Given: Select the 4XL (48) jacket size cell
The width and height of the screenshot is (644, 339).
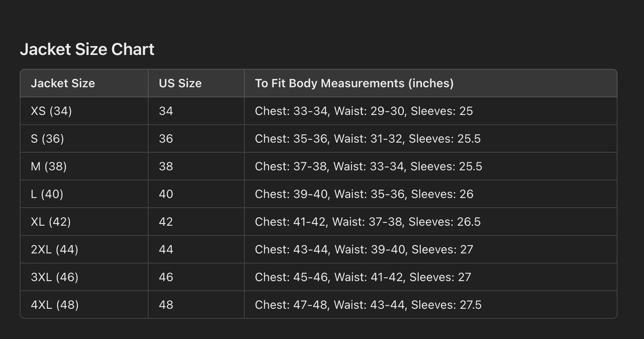Looking at the screenshot, I should pyautogui.click(x=55, y=305).
